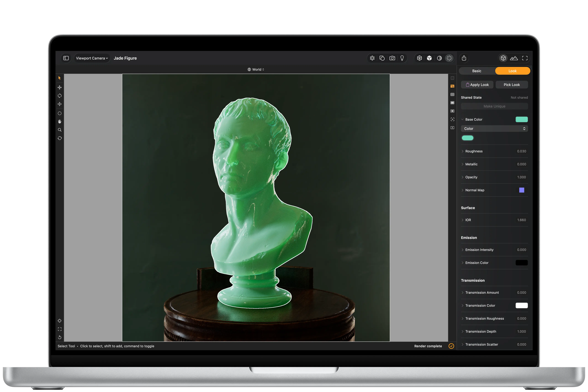The width and height of the screenshot is (588, 392).
Task: Activate the orange arrow Select tool
Action: (59, 78)
